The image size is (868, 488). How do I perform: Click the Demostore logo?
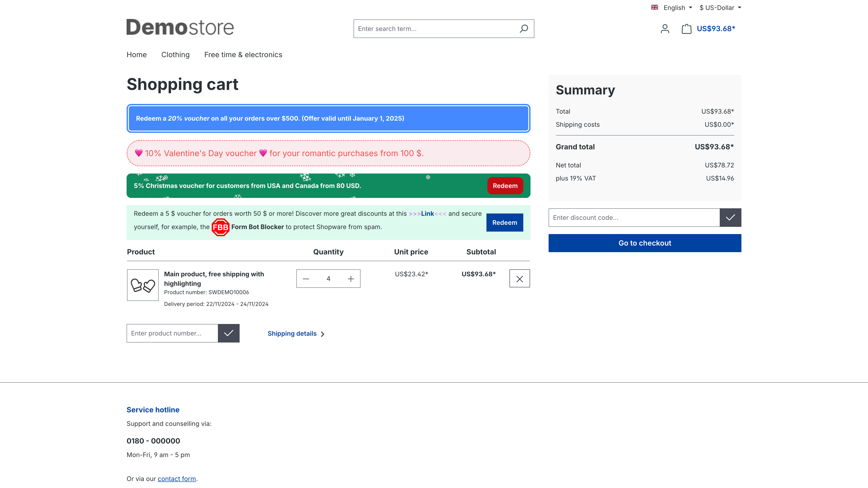tap(180, 27)
